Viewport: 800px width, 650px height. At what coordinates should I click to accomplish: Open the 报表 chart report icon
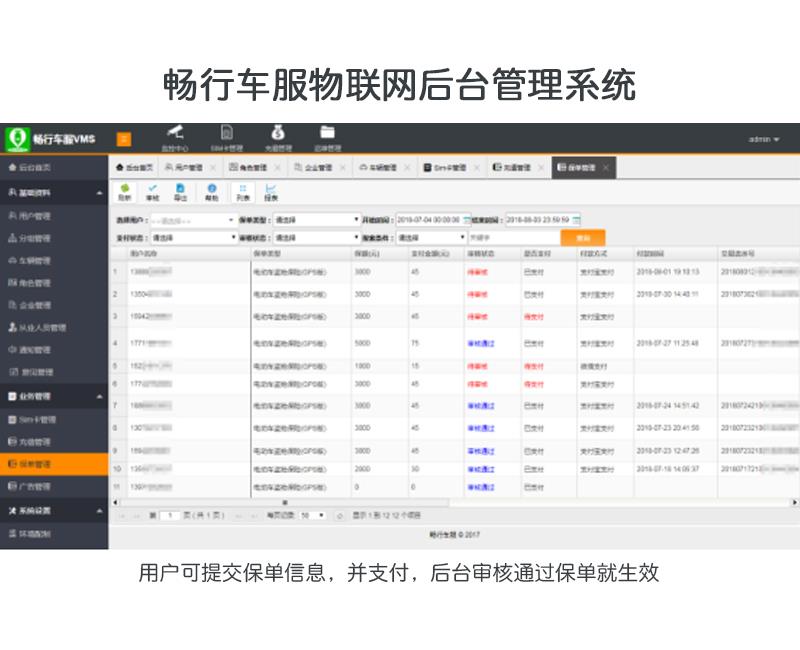271,192
